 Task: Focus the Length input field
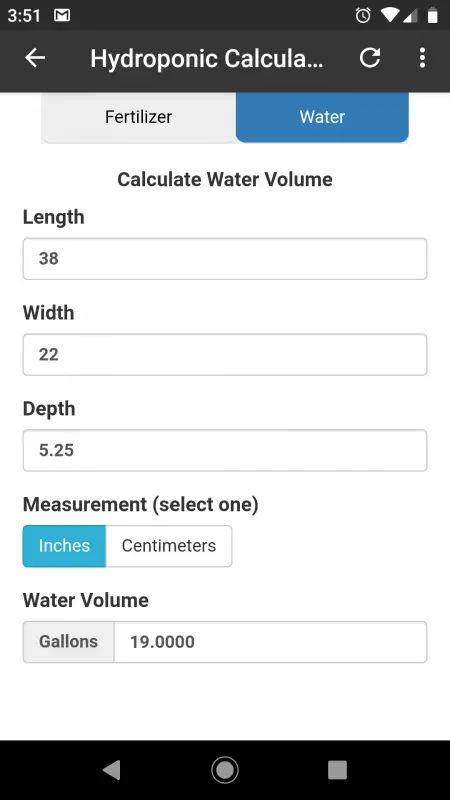pos(225,259)
